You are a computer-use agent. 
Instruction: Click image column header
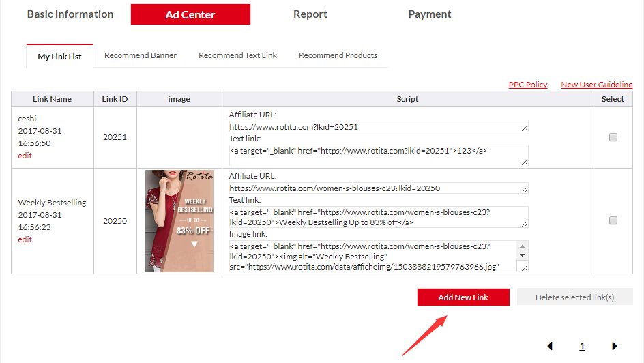point(179,99)
